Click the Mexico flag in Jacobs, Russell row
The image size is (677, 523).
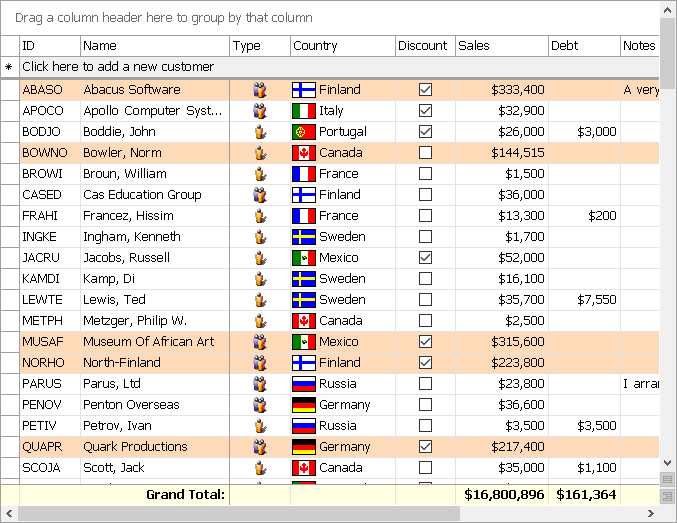point(303,258)
